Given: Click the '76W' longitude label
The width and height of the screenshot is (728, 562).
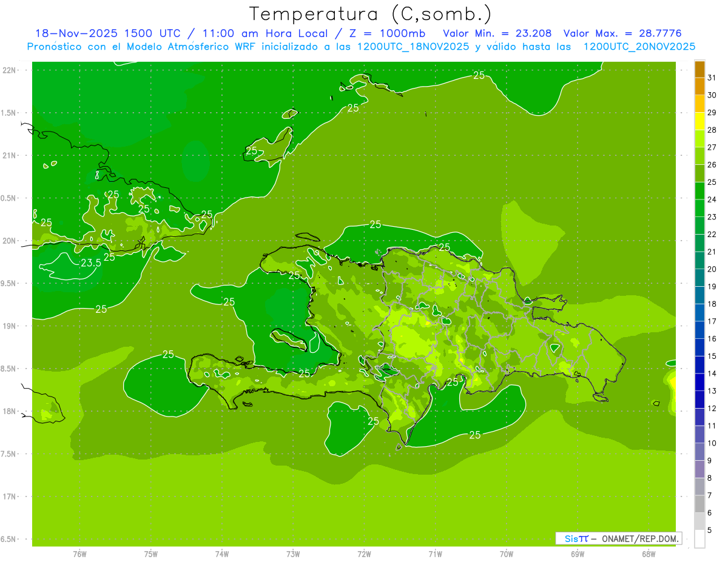Looking at the screenshot, I should coord(79,554).
